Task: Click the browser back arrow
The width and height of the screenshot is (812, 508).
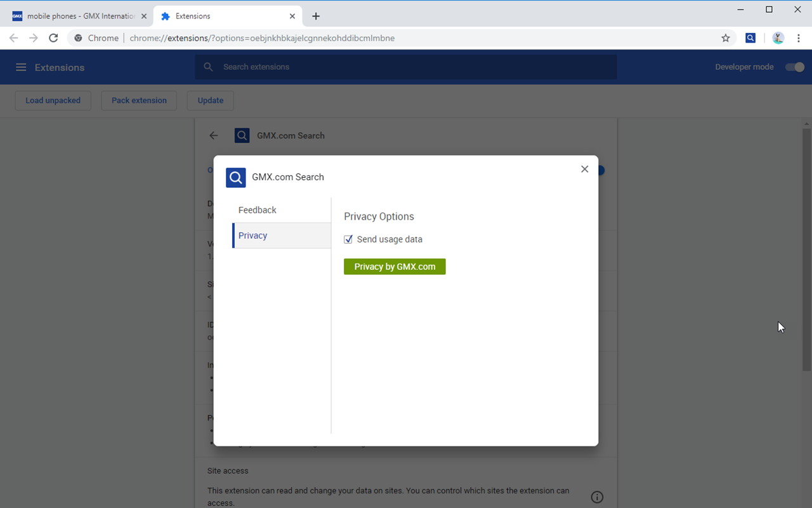Action: click(14, 38)
